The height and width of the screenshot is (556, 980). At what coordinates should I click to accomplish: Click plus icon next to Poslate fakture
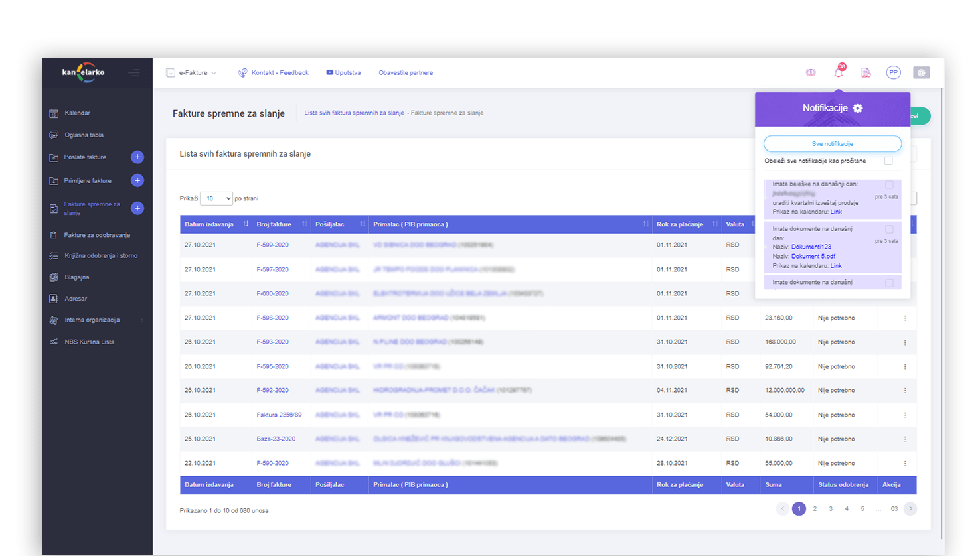[x=137, y=157]
